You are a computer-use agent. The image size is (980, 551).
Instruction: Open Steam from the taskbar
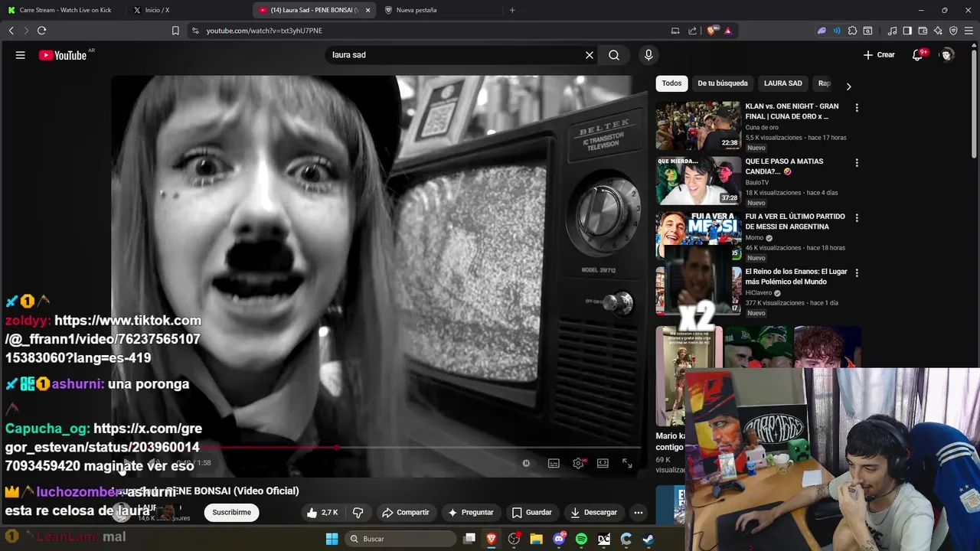click(x=648, y=539)
